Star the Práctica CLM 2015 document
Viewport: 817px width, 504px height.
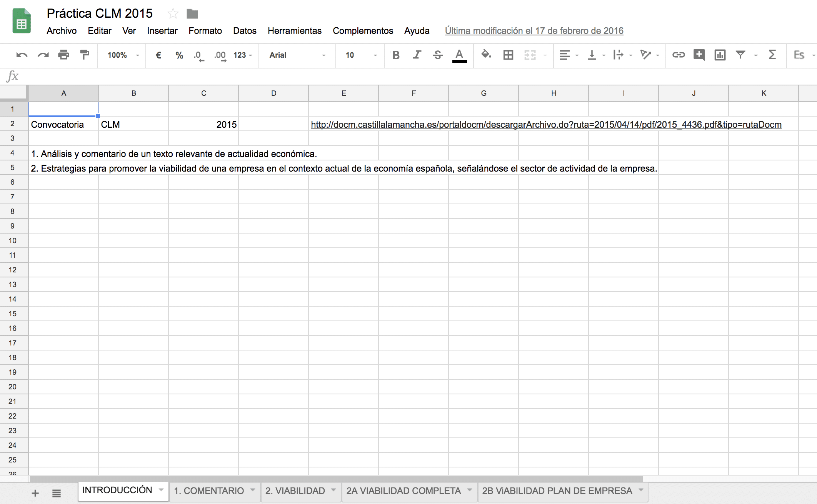point(173,14)
